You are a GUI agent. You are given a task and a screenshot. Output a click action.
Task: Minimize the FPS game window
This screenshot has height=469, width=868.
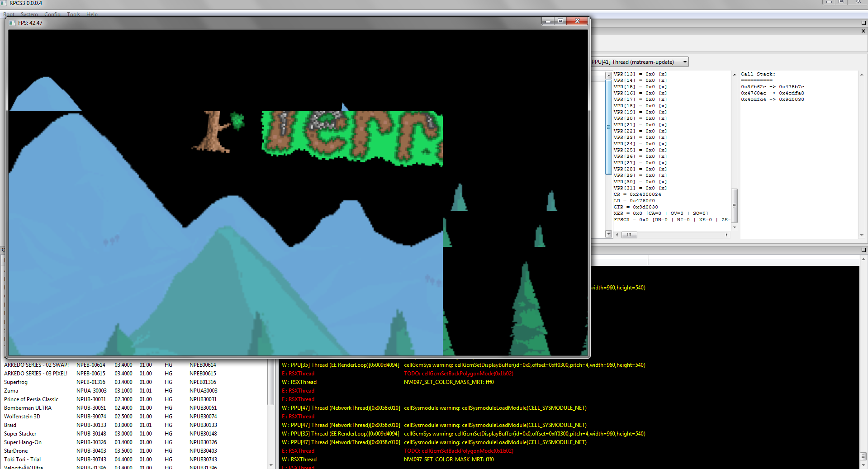548,21
